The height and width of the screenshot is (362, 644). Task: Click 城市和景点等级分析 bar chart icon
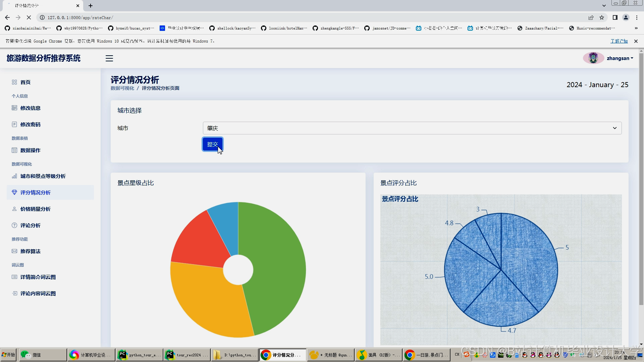click(x=14, y=176)
